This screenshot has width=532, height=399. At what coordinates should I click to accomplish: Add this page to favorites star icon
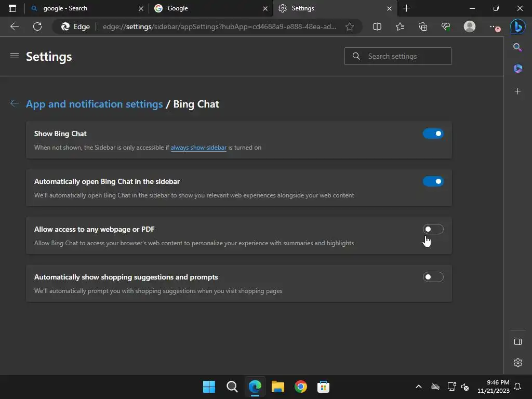pyautogui.click(x=350, y=26)
